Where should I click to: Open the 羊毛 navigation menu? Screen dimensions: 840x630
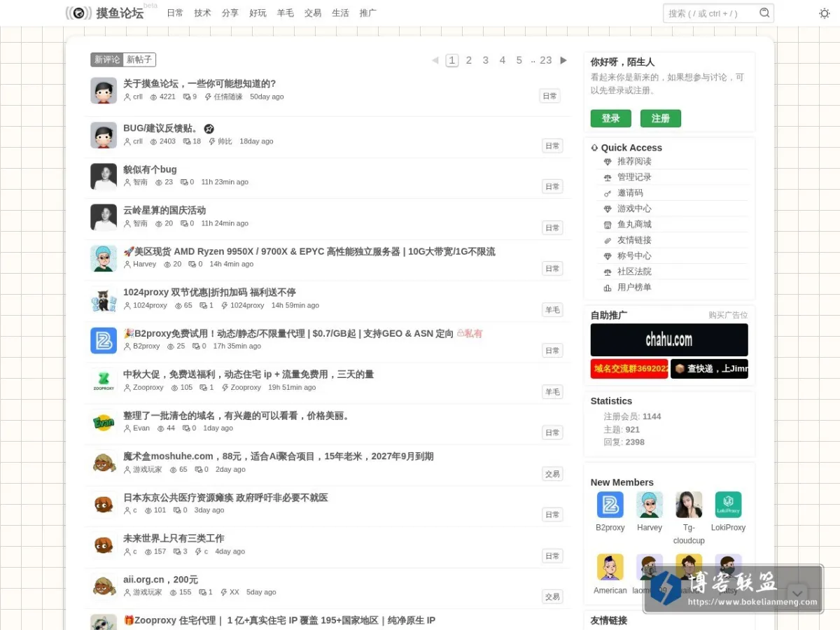285,13
